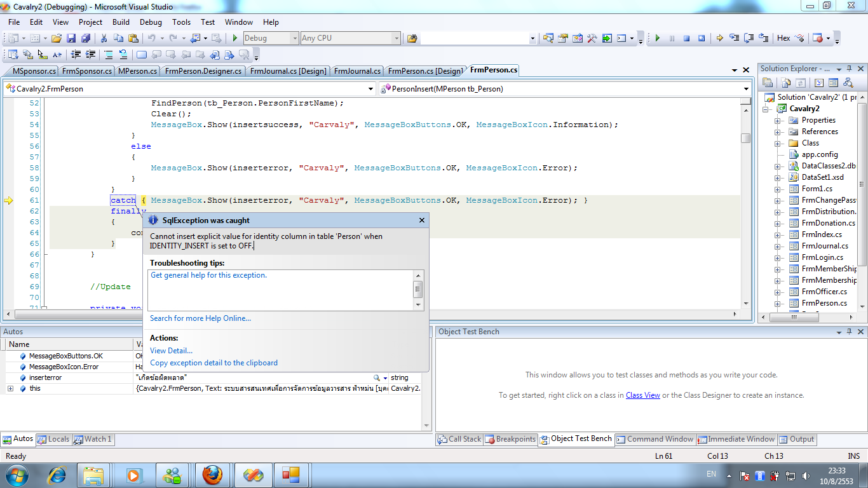Open the Find combo box dropdown arrow

532,38
